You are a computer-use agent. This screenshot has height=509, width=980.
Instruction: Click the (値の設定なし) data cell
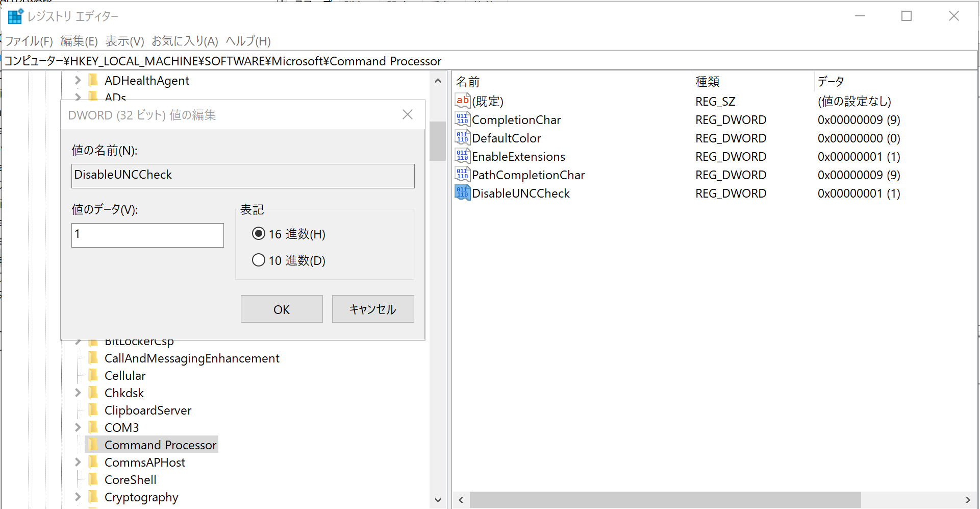(855, 102)
